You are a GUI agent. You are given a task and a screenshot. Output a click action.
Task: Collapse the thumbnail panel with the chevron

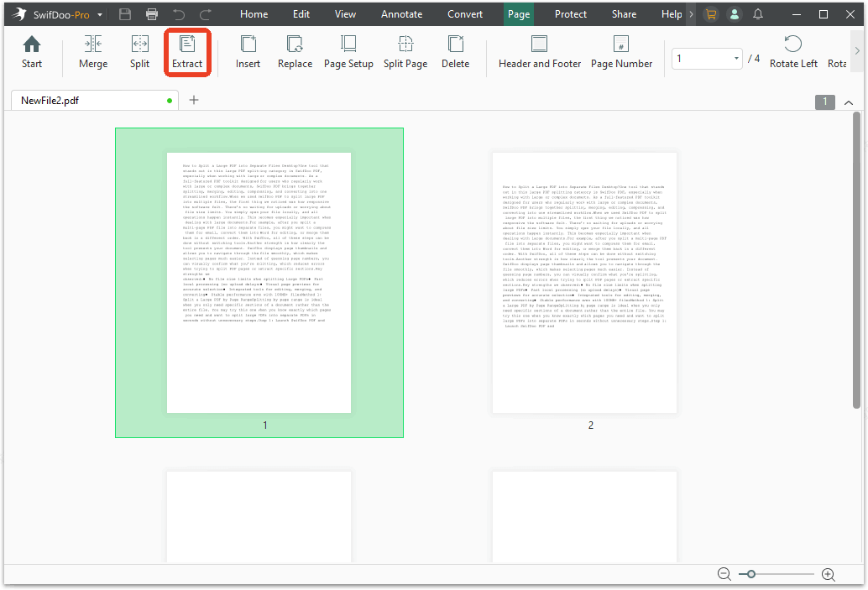coord(848,102)
